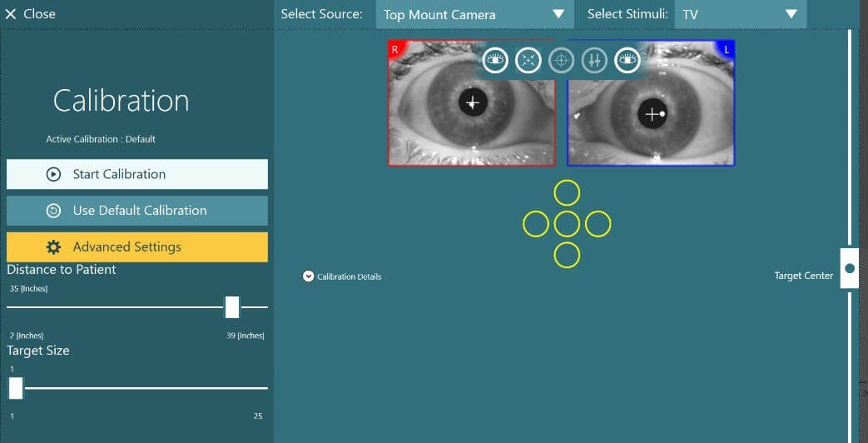Click the play icon on Start Calibration
868x443 pixels.
(53, 174)
